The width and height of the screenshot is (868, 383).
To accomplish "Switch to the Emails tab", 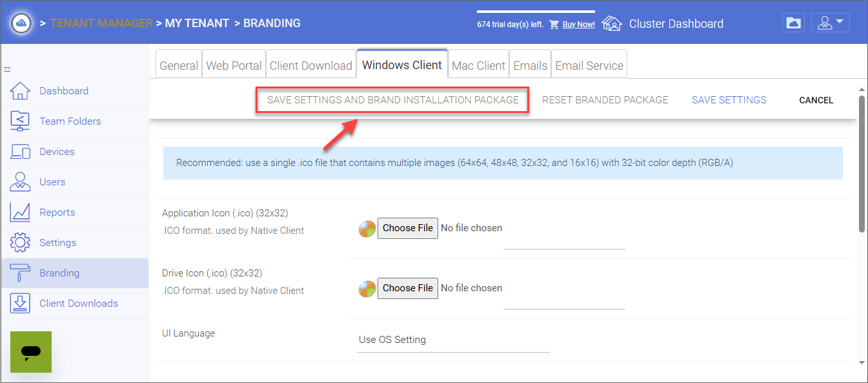I will (x=530, y=65).
